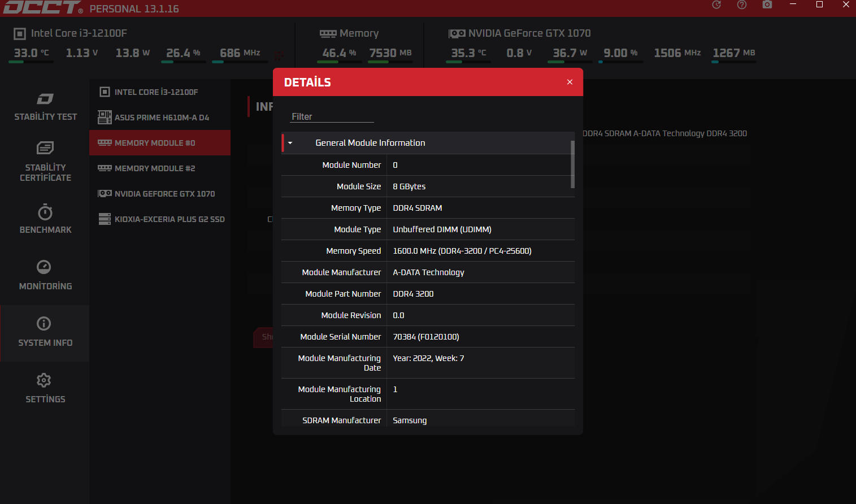Click the Memory Module #0 RAM stick icon
The height and width of the screenshot is (504, 856).
point(105,143)
